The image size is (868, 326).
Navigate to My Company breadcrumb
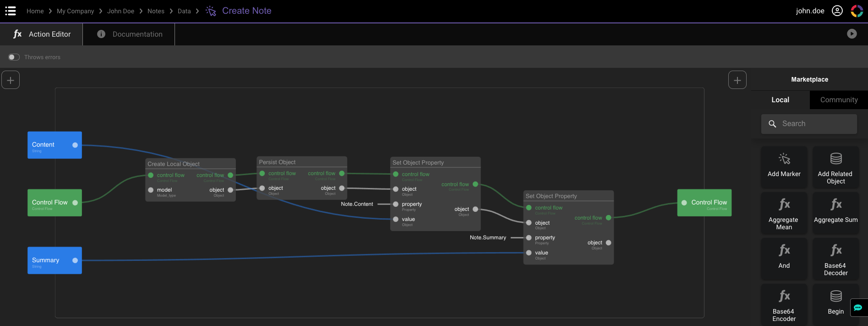coord(75,11)
